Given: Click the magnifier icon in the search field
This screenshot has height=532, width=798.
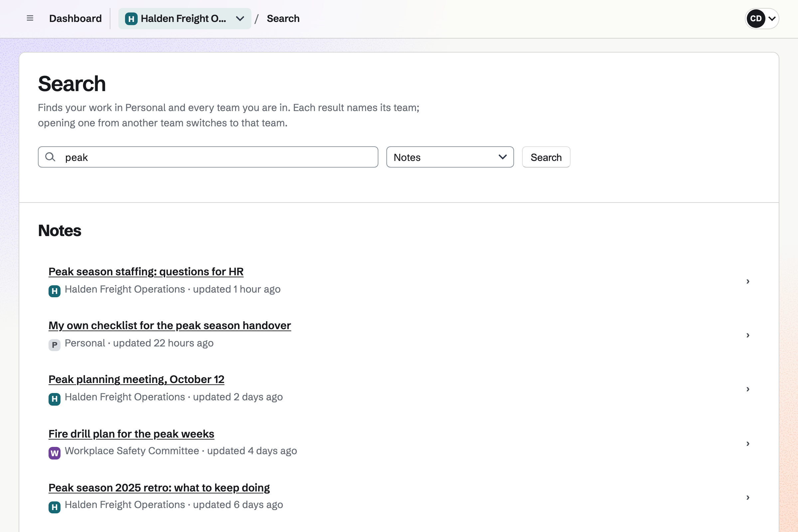Looking at the screenshot, I should (x=50, y=157).
